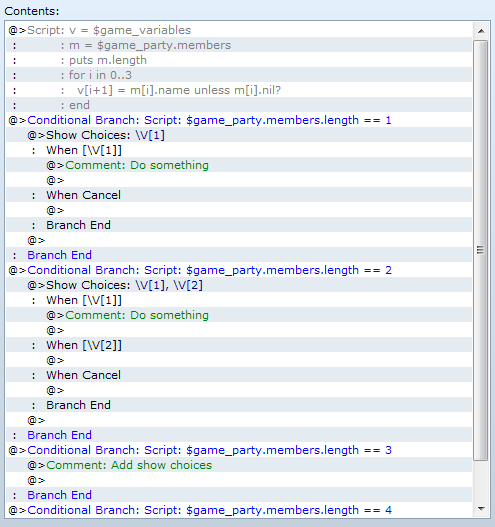Select Conditional Branch length == 3 line
Image resolution: width=495 pixels, height=527 pixels.
(239, 450)
